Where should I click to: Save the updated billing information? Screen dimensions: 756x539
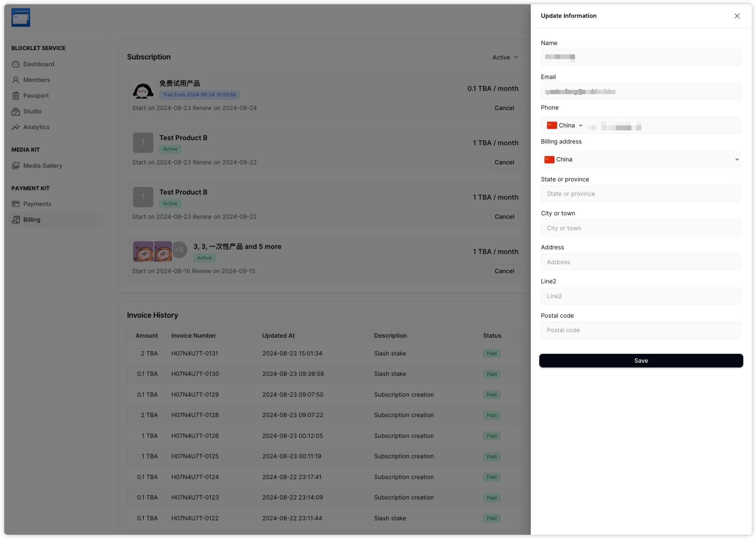[x=641, y=361]
